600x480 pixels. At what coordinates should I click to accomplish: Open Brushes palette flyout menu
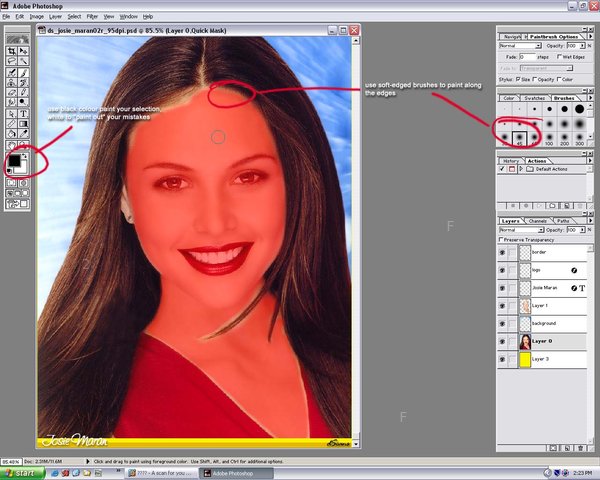pyautogui.click(x=590, y=98)
